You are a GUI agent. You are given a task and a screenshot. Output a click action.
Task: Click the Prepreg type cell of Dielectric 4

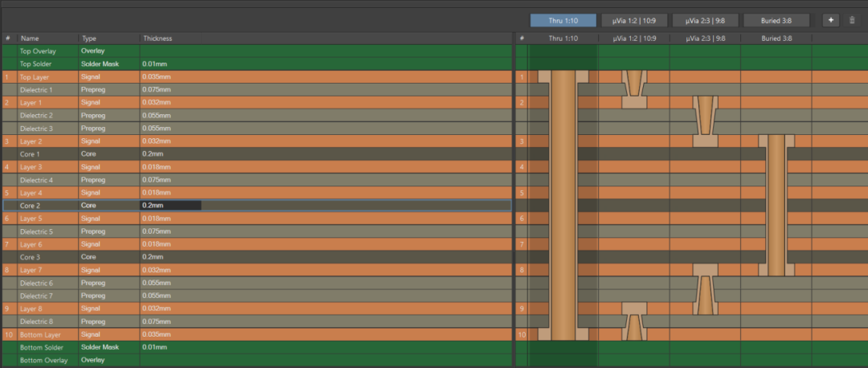point(93,180)
